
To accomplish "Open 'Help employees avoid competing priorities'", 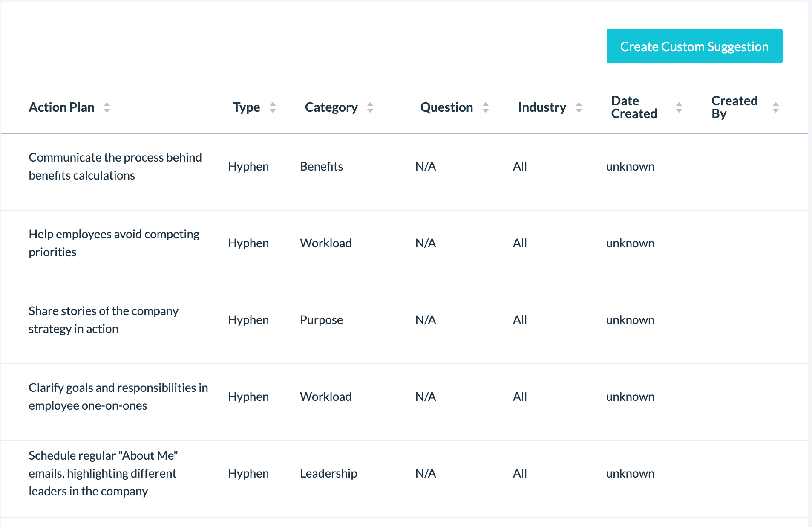I will (x=114, y=243).
